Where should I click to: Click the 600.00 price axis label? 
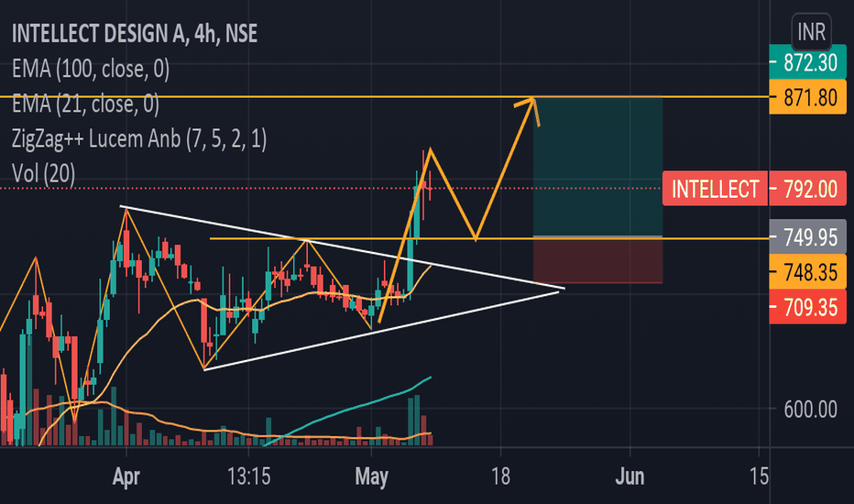click(x=810, y=410)
